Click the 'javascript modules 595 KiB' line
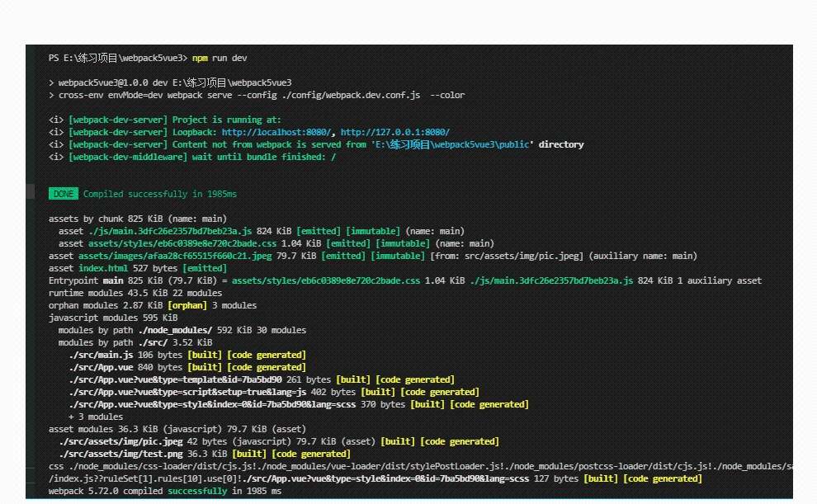The width and height of the screenshot is (817, 504). point(113,318)
